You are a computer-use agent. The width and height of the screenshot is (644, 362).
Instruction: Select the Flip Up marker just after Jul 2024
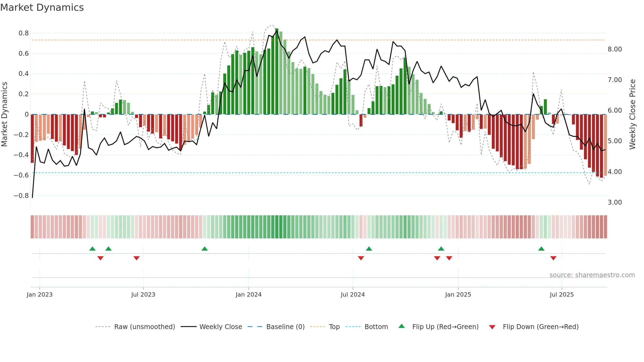pyautogui.click(x=369, y=249)
